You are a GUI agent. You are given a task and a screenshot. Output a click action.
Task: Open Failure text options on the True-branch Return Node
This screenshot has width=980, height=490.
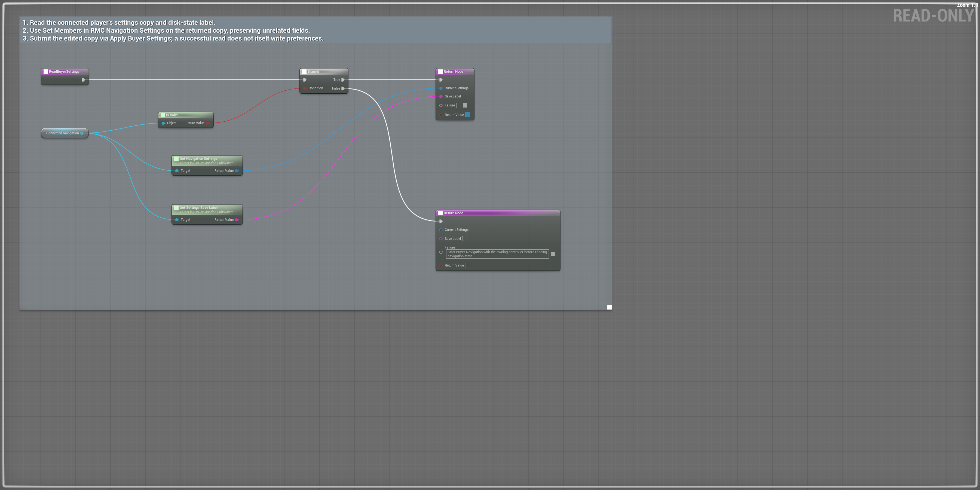tap(465, 105)
